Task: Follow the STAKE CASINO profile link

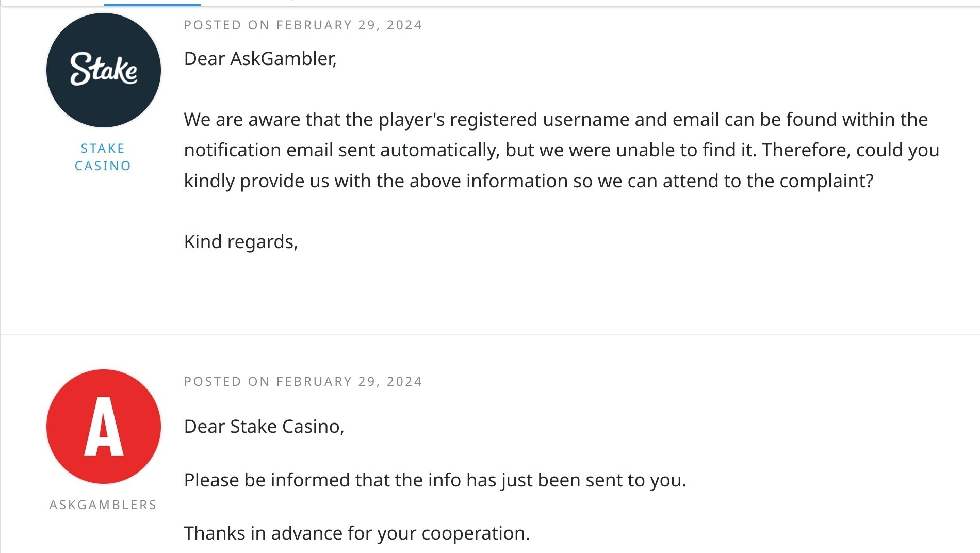Action: click(103, 157)
